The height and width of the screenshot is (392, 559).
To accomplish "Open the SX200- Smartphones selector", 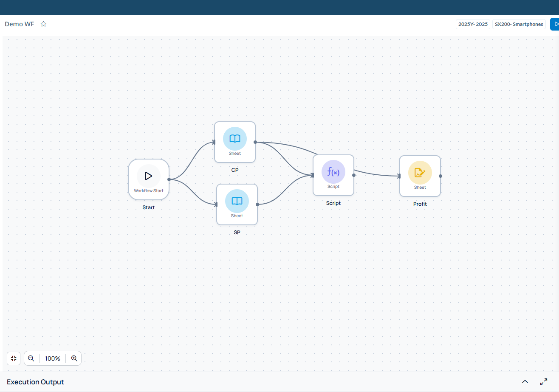I will click(x=519, y=24).
